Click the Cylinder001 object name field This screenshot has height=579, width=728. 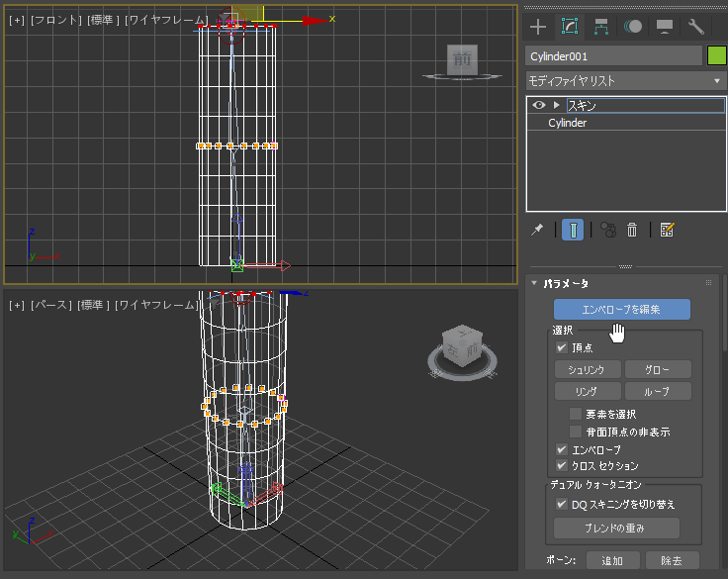(x=614, y=56)
